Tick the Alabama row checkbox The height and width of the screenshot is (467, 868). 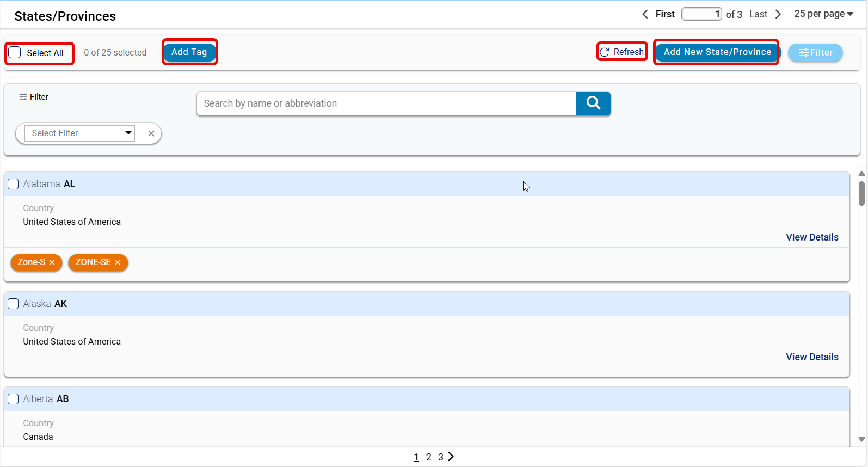click(13, 184)
